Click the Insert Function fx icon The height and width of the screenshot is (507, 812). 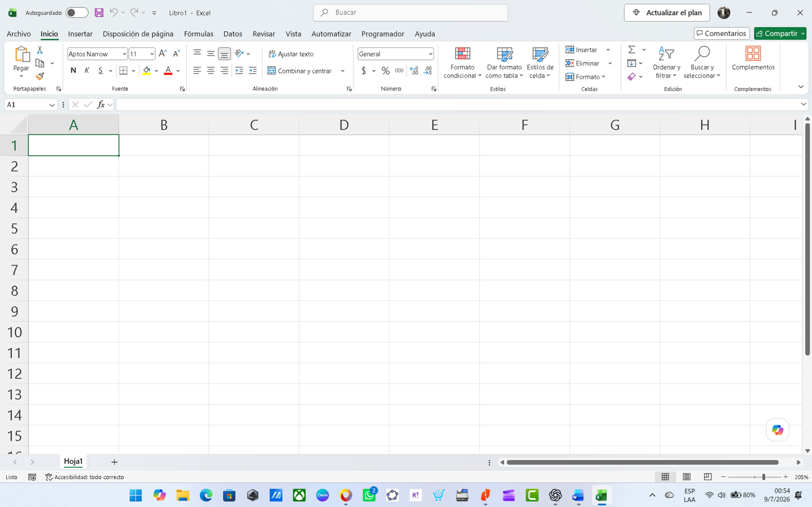[x=101, y=105]
